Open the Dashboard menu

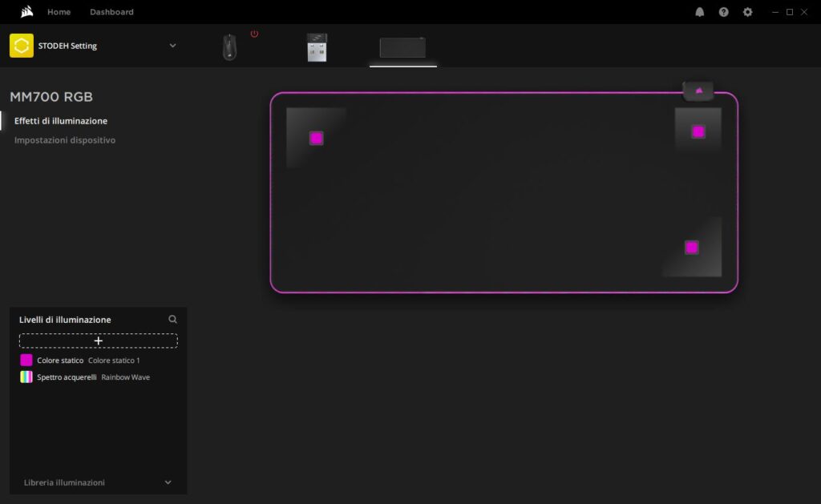(111, 12)
